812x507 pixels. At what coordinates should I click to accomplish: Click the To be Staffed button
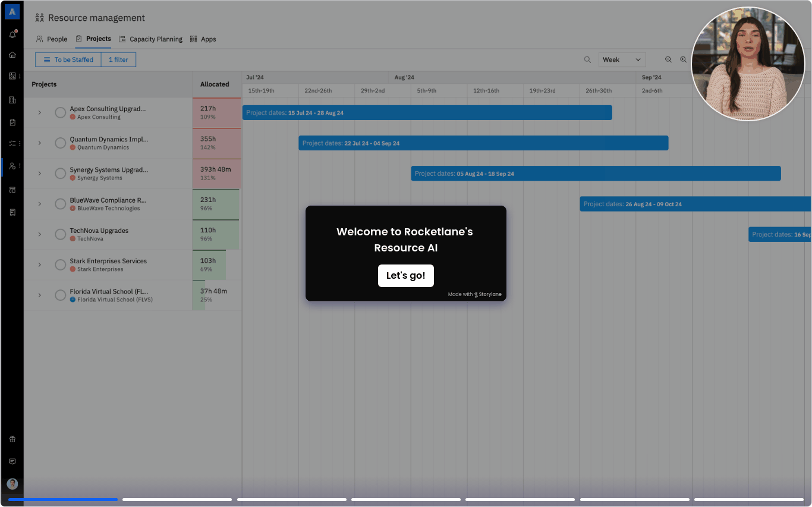point(68,59)
